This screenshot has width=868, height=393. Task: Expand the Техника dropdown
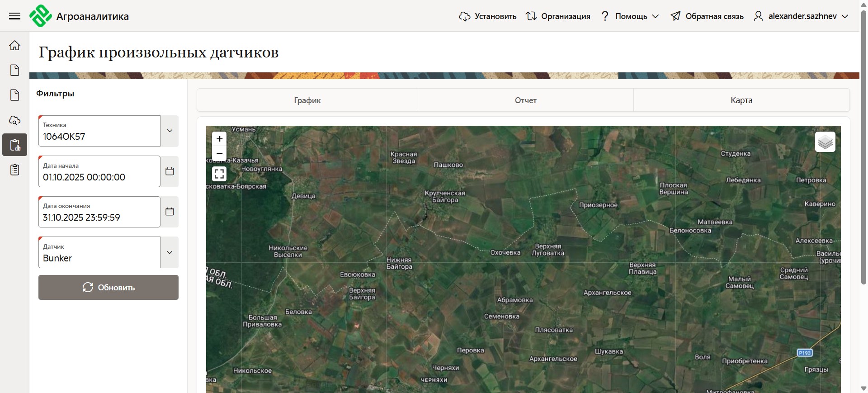click(170, 131)
